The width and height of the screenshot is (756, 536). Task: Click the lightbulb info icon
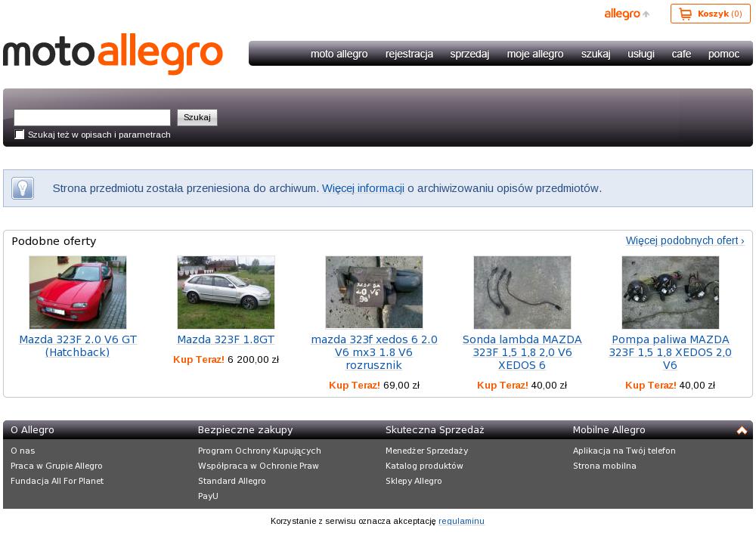(x=23, y=188)
